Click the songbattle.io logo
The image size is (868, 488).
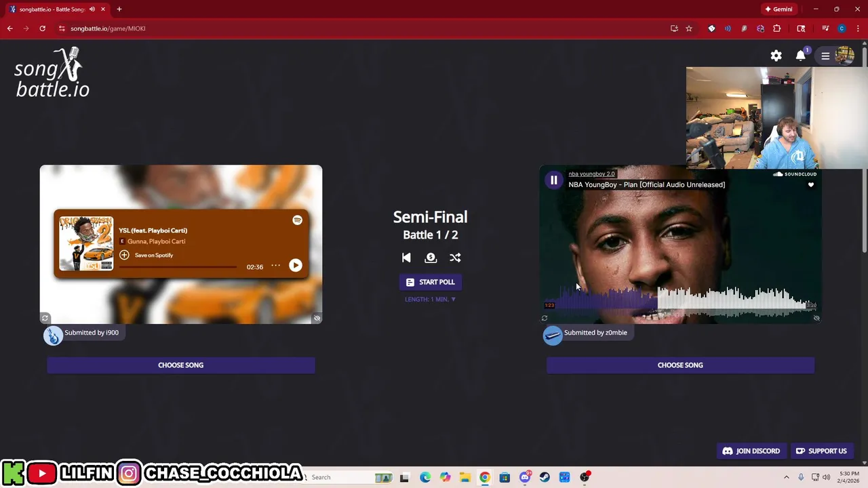(x=52, y=73)
